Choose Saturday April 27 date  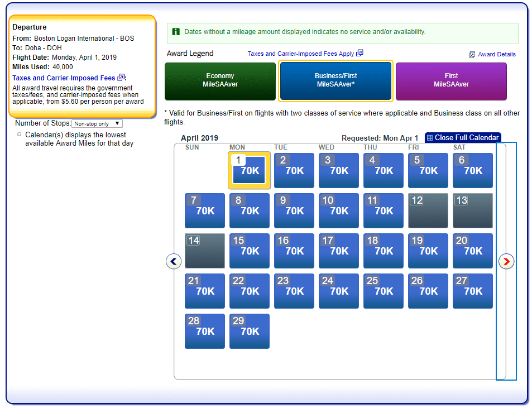[473, 291]
